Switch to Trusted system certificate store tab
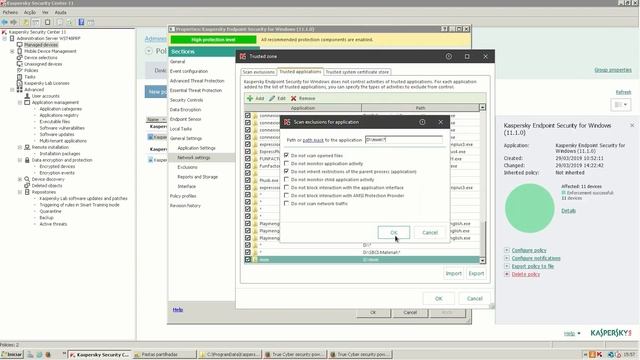The image size is (640, 360). pyautogui.click(x=357, y=72)
